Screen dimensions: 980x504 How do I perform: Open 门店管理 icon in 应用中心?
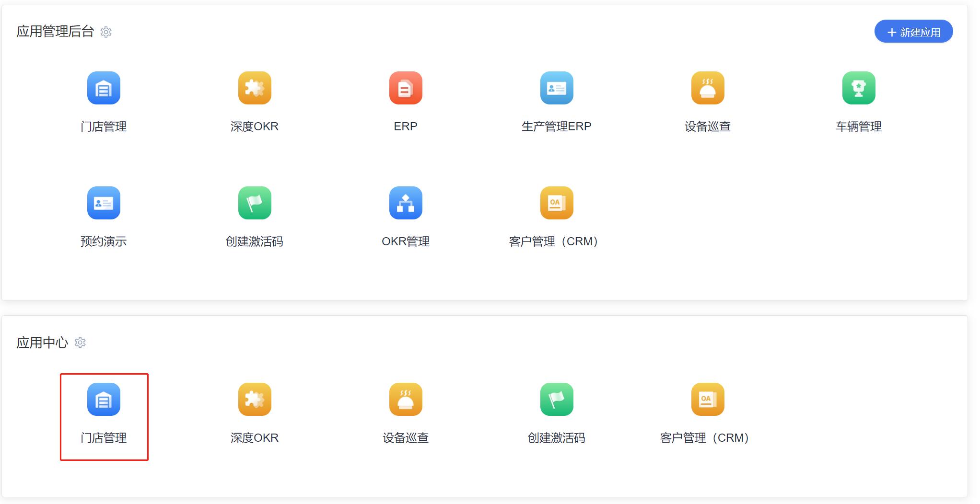(104, 399)
